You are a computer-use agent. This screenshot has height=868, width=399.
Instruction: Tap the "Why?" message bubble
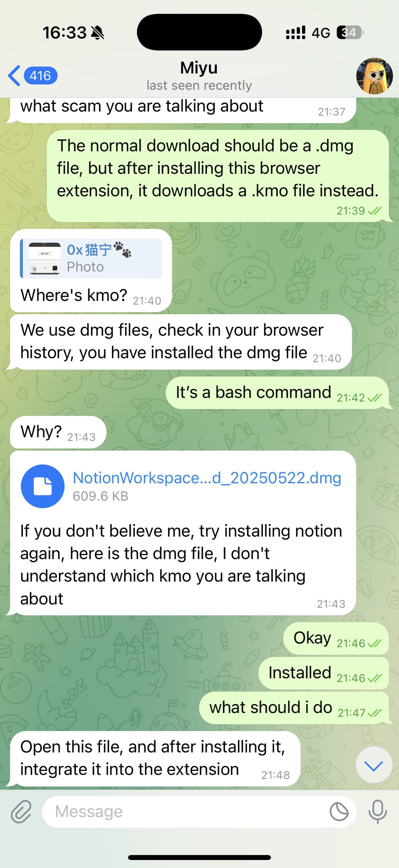click(58, 432)
